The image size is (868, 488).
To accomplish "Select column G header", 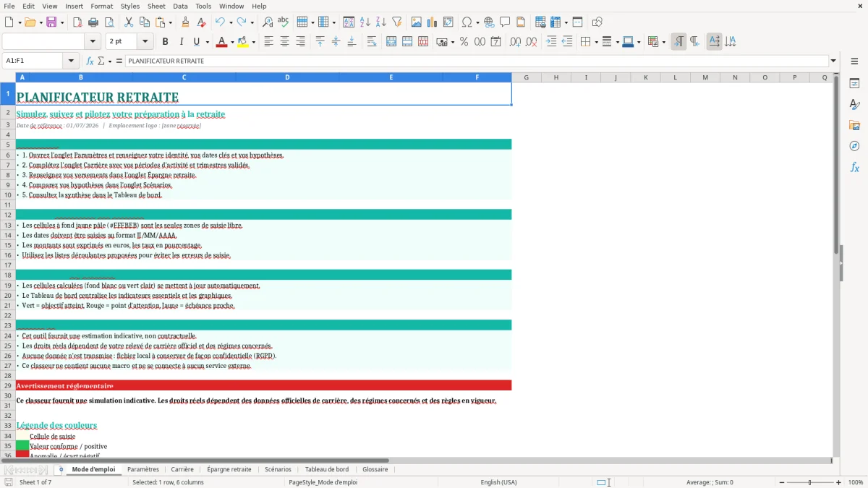I will click(526, 77).
